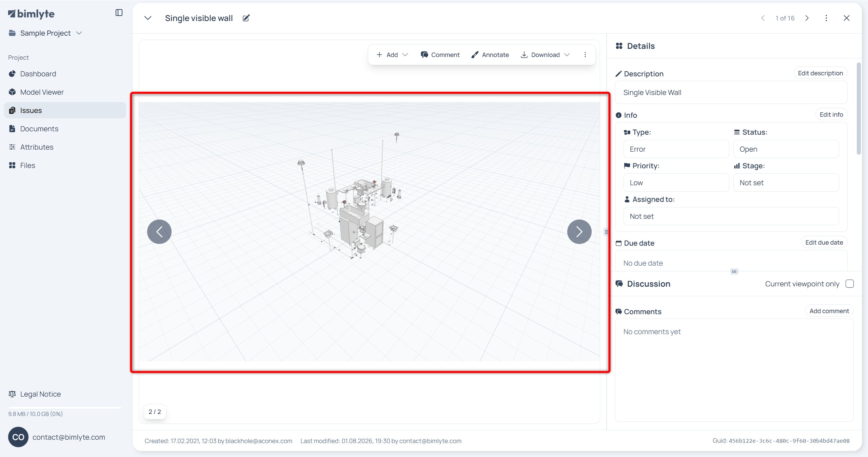Open Files in the sidebar
868x457 pixels.
pos(65,166)
